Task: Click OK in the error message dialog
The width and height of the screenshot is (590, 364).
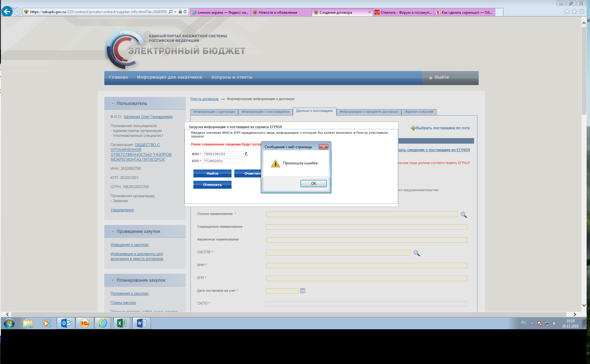Action: (313, 184)
